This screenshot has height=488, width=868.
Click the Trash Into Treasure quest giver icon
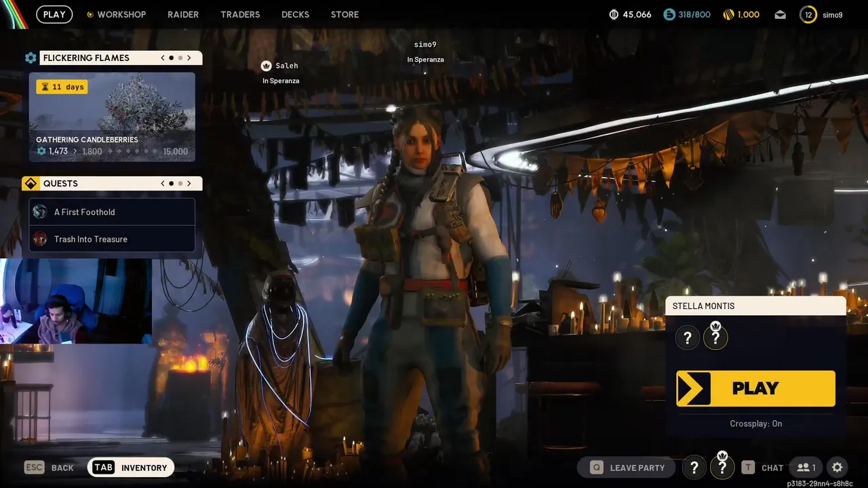coord(40,239)
